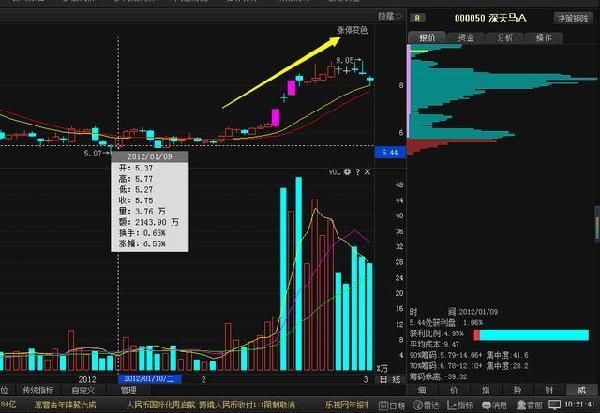Click 隐藏 to hide the side panel
This screenshot has width=600, height=413.
point(389,16)
